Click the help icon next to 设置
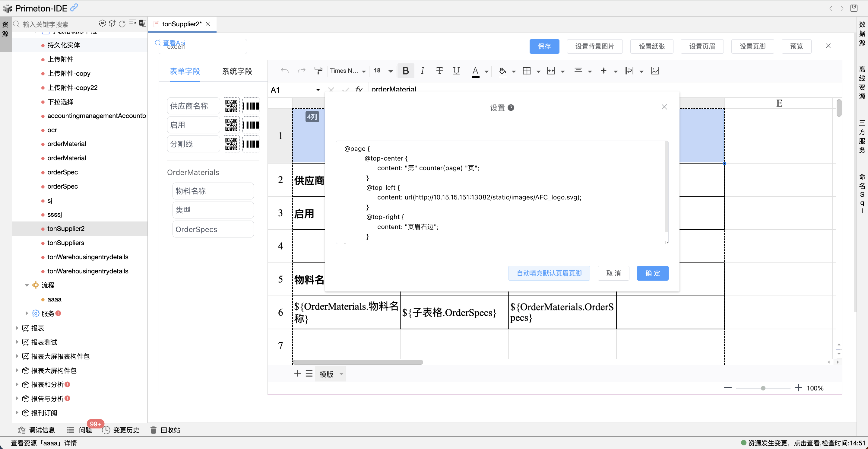Image resolution: width=868 pixels, height=449 pixels. pos(511,108)
